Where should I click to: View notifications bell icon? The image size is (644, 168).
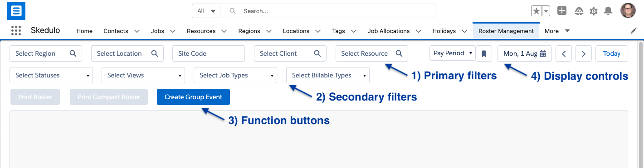pyautogui.click(x=609, y=11)
